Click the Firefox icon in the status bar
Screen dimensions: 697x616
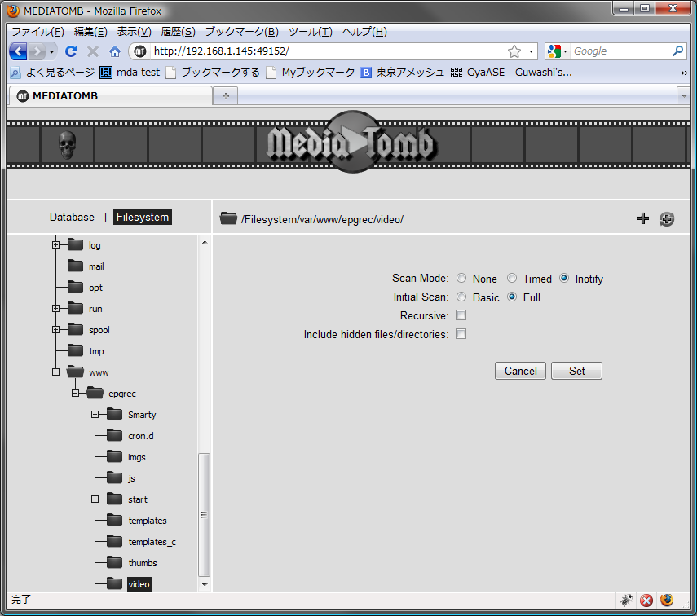tap(666, 600)
